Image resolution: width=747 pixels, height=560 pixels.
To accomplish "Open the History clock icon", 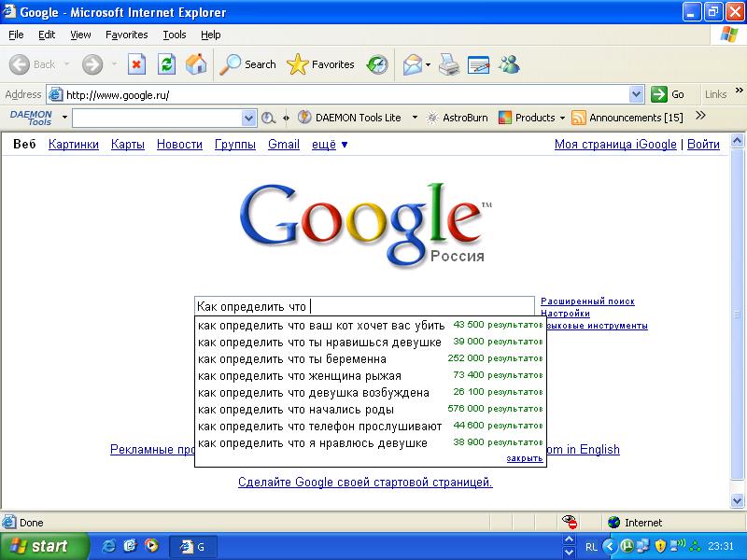I will tap(377, 64).
